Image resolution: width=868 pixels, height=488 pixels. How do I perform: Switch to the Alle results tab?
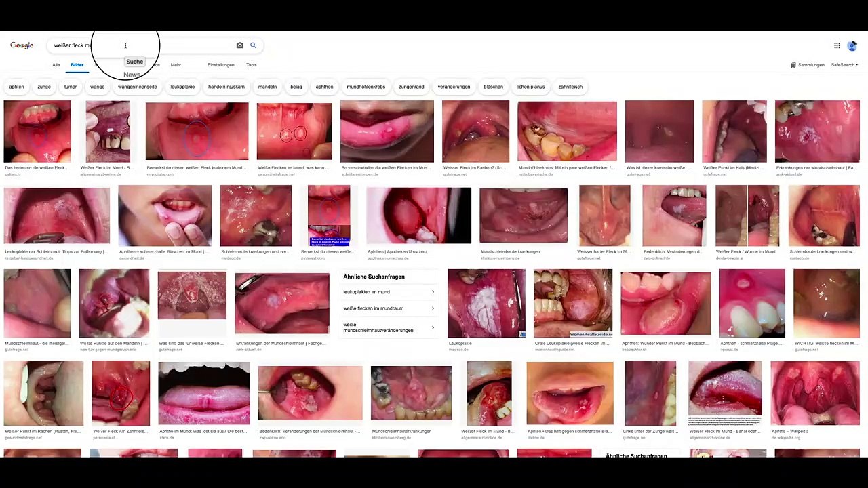click(56, 65)
